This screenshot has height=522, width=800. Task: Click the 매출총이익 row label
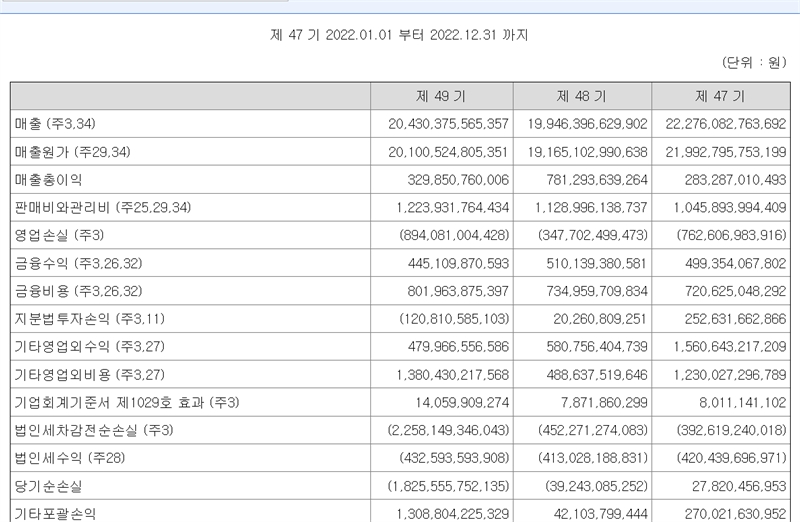pos(49,180)
